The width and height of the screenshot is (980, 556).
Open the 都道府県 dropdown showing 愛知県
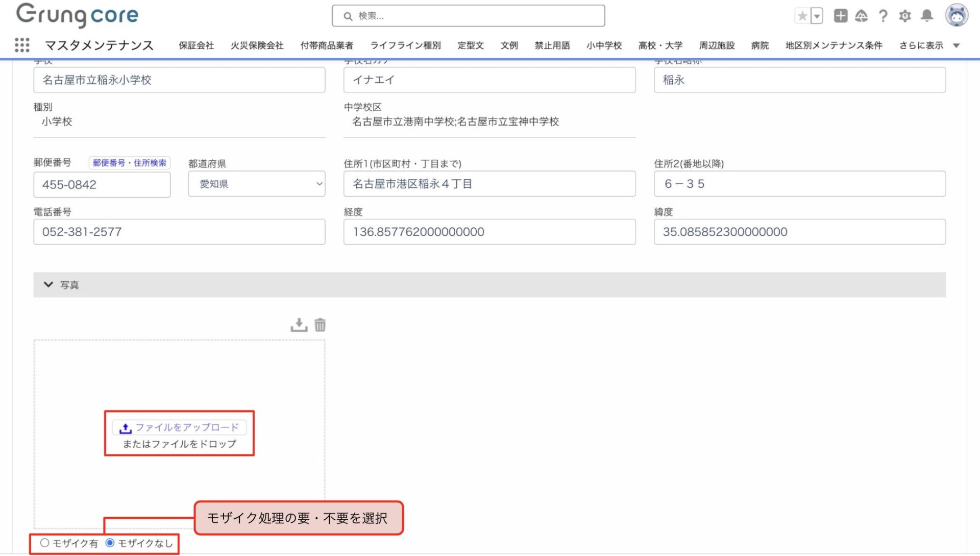coord(256,184)
